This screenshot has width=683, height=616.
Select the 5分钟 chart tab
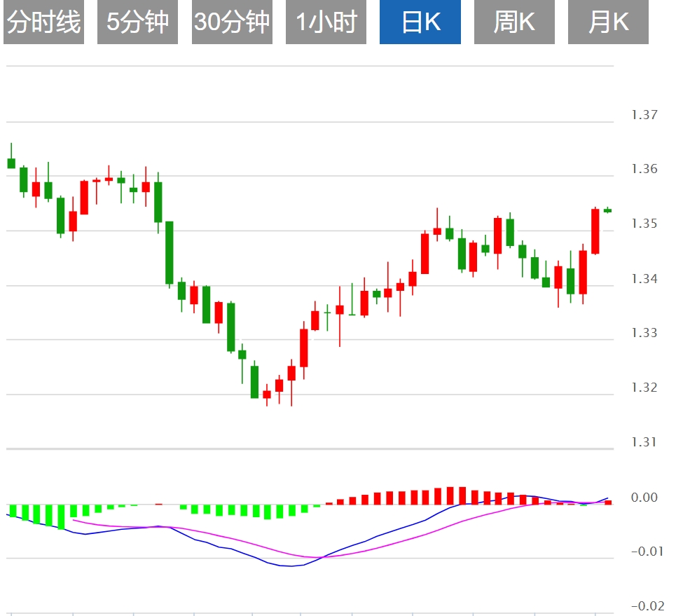[137, 22]
